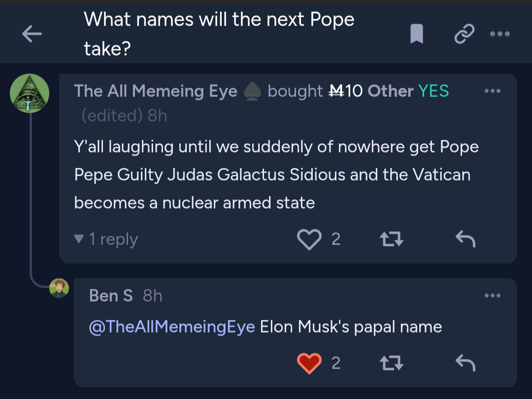Open more options on the Memeing Eye comment

pos(492,91)
